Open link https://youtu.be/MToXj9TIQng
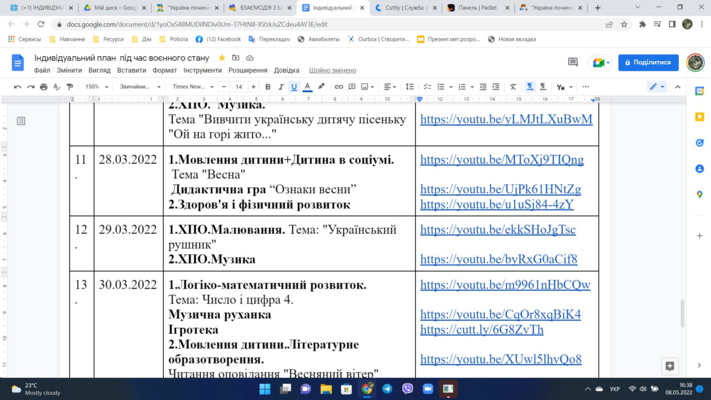This screenshot has width=711, height=400. point(502,160)
